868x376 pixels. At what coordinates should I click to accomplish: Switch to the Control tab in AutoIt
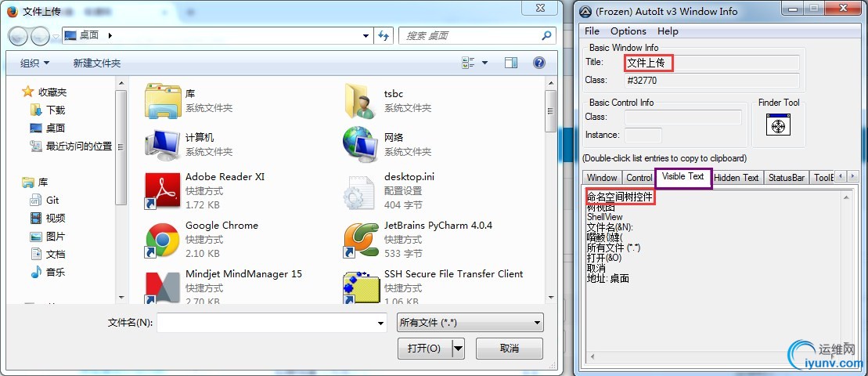point(639,178)
